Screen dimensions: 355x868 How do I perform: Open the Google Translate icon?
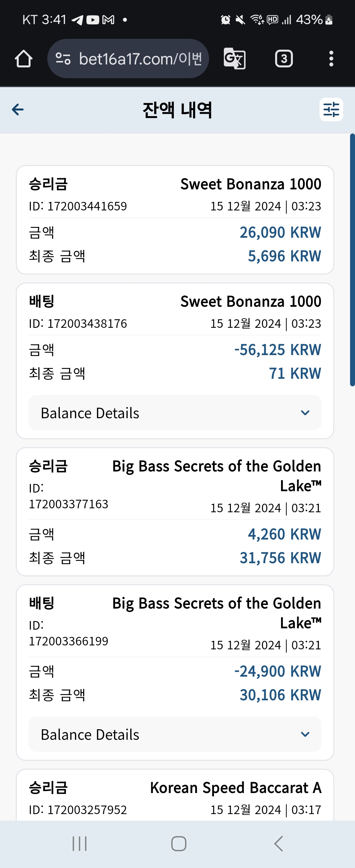coord(235,59)
